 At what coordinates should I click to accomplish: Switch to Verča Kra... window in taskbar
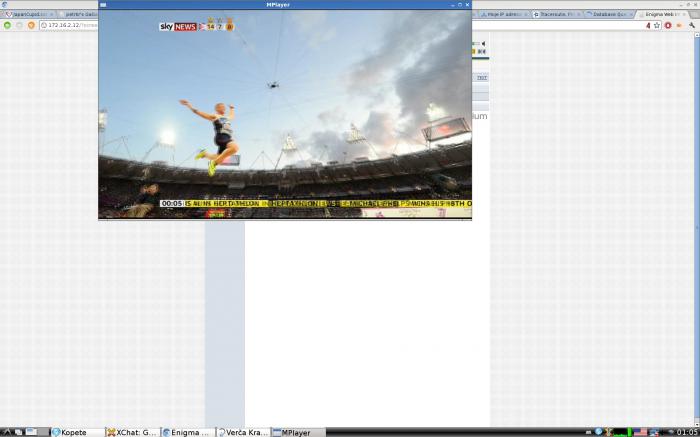pyautogui.click(x=243, y=433)
